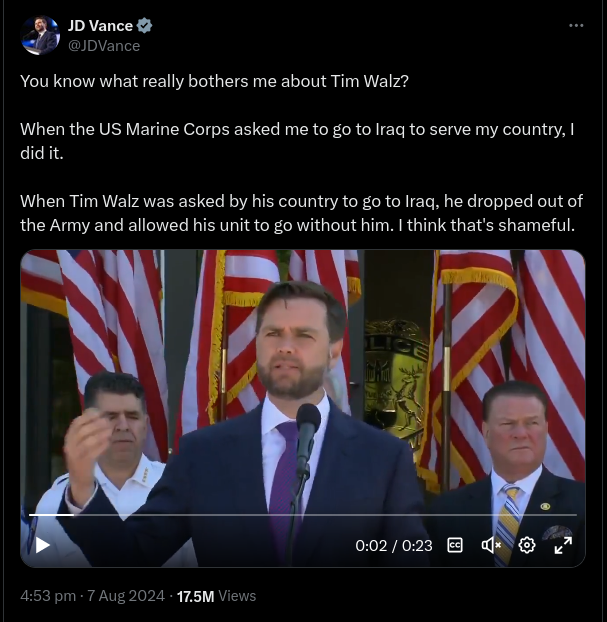Open the 4:53 pm timestamp link
The width and height of the screenshot is (607, 622).
pyautogui.click(x=48, y=596)
